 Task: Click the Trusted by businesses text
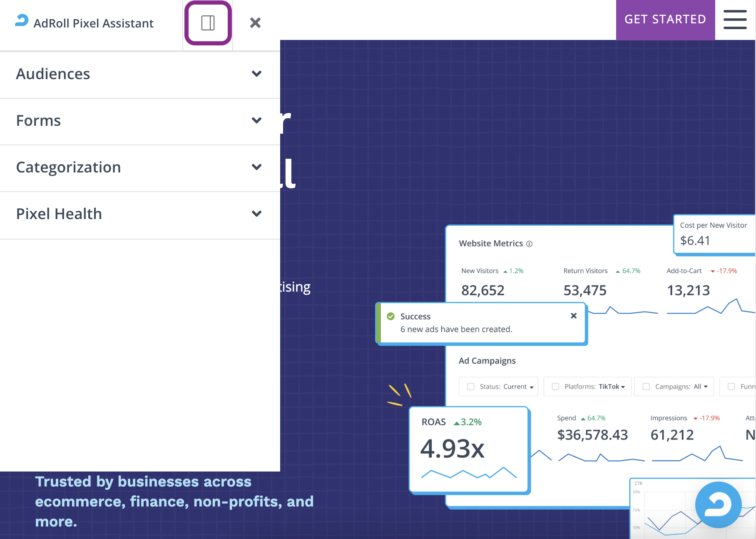point(174,502)
